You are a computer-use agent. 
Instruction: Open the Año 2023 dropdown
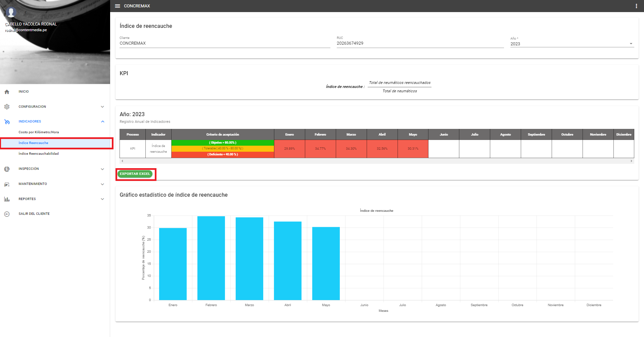[572, 44]
